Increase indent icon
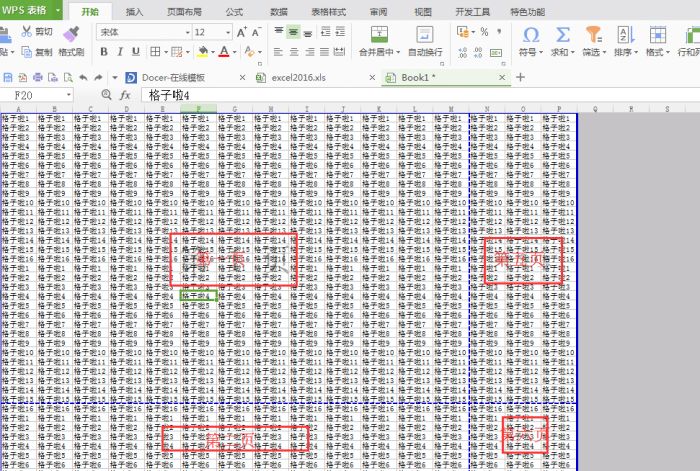This screenshot has height=471, width=700. pos(341,32)
